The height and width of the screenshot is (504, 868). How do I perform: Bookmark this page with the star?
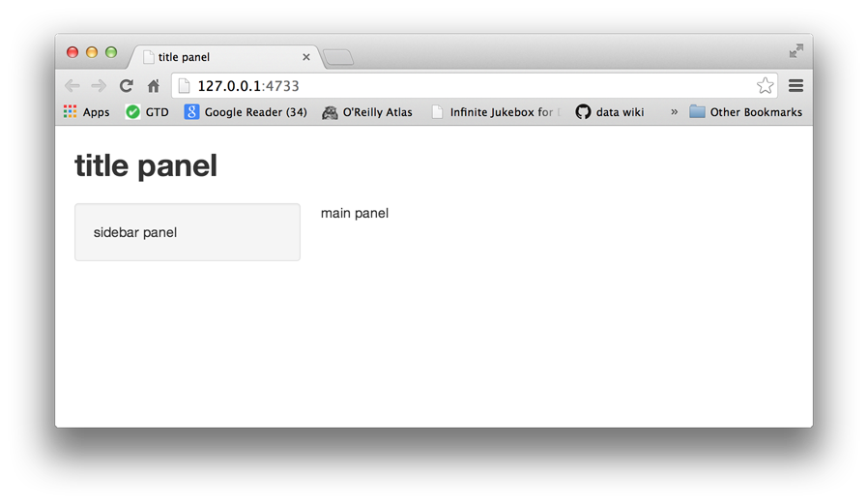point(765,86)
